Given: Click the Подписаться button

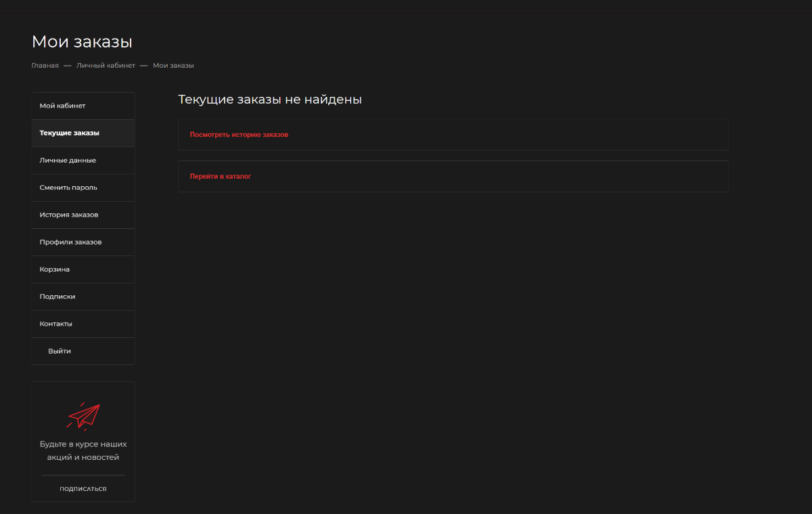Looking at the screenshot, I should 83,488.
